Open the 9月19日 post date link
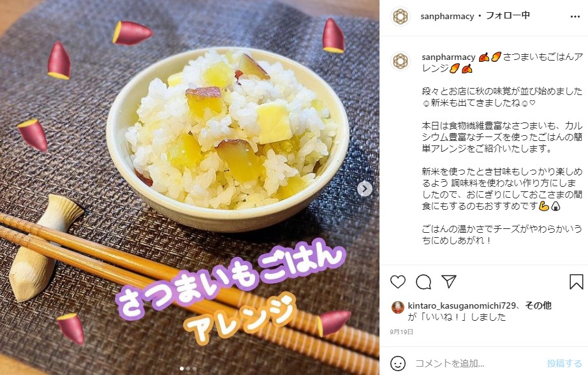588x375 pixels. point(402,332)
